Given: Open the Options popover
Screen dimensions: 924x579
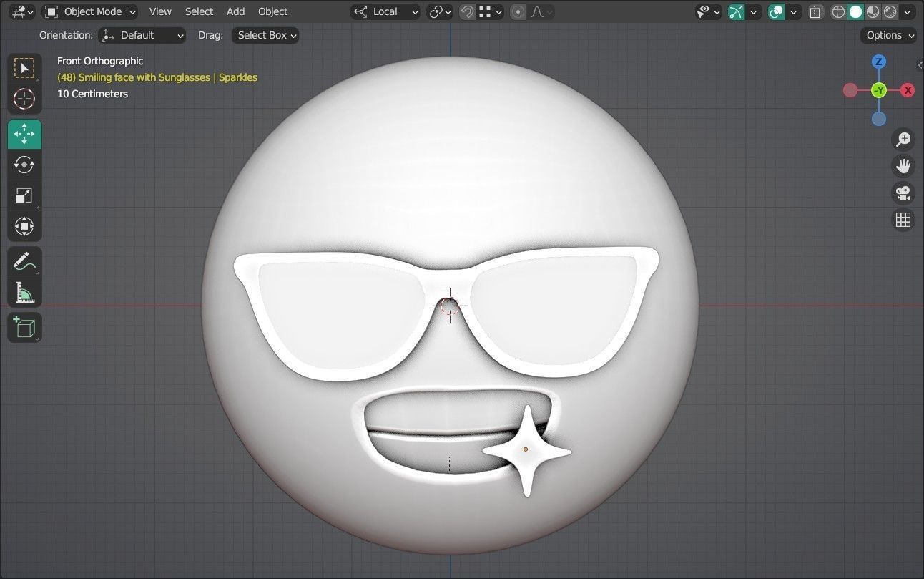Looking at the screenshot, I should (889, 35).
